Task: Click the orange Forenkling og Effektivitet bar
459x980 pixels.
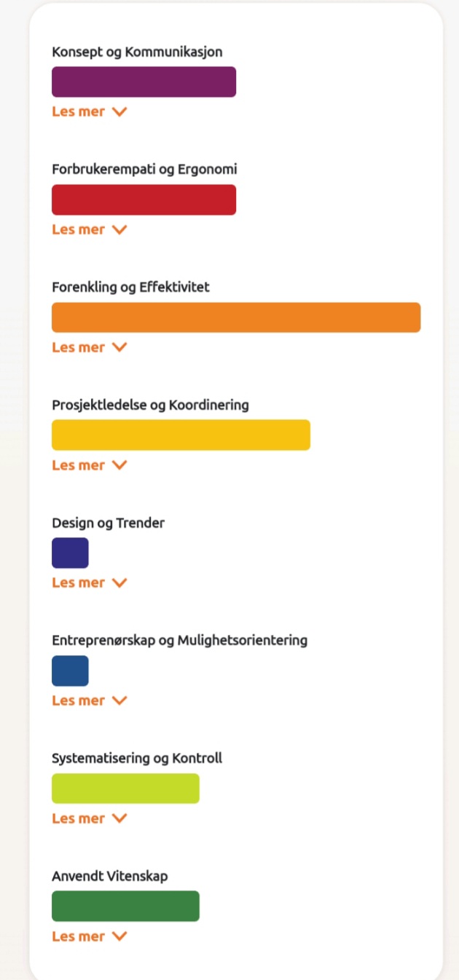Action: coord(236,317)
